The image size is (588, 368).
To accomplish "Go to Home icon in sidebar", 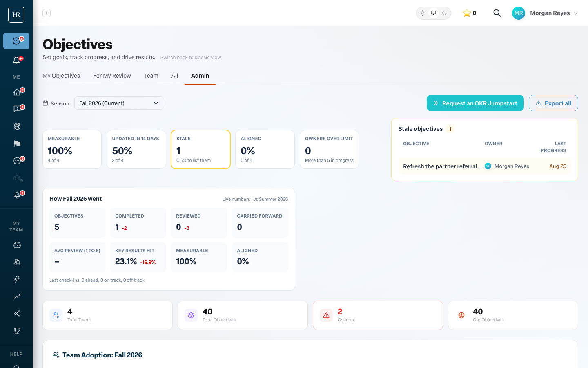I will pos(17,92).
